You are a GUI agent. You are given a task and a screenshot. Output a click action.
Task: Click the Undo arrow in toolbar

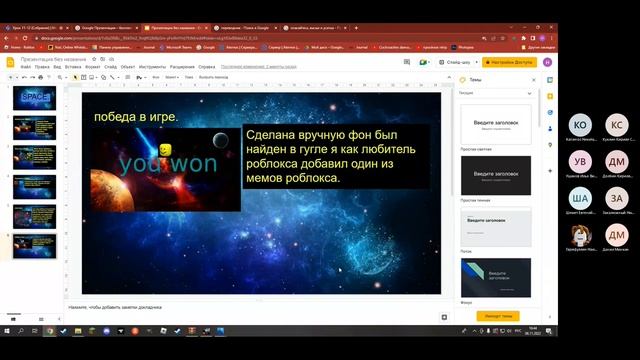coord(24,77)
